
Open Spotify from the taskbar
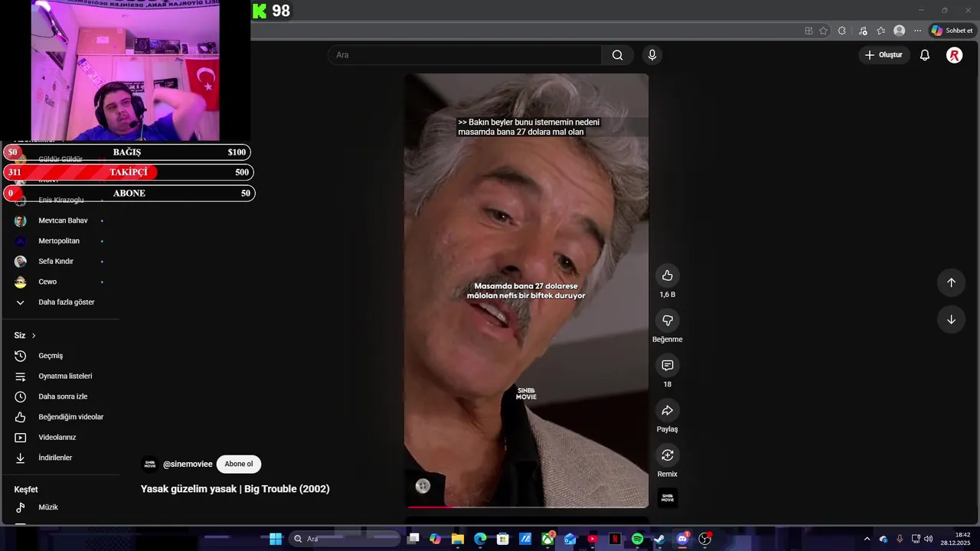pos(638,539)
